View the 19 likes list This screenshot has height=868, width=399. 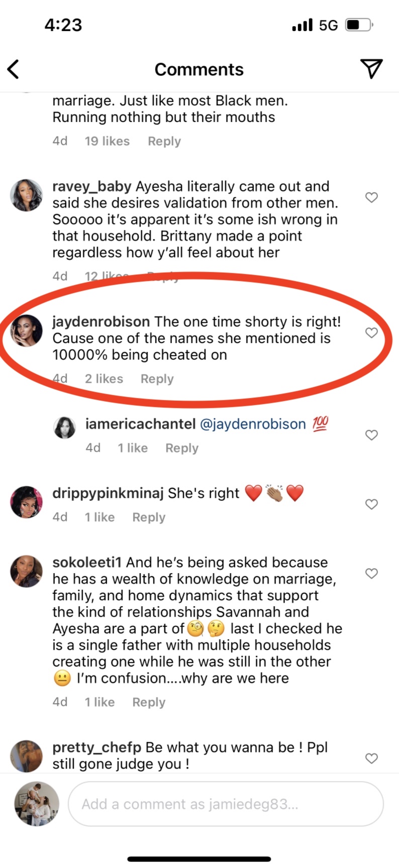(107, 141)
